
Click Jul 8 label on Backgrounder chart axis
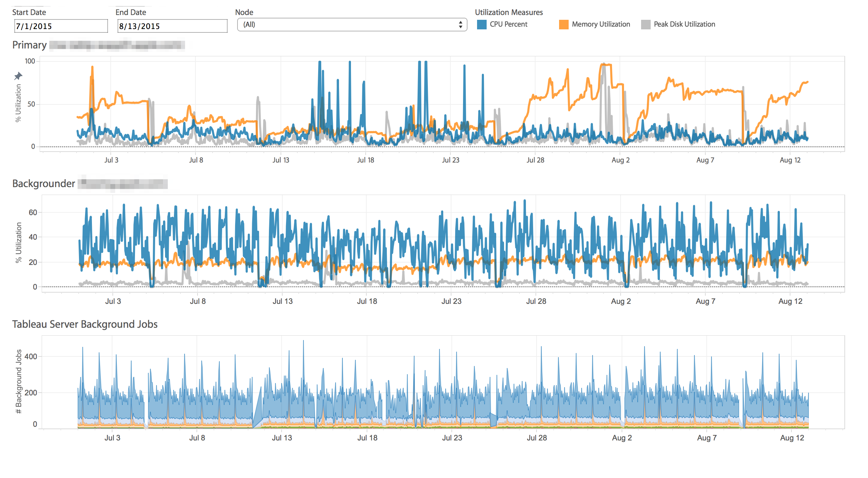pos(198,301)
